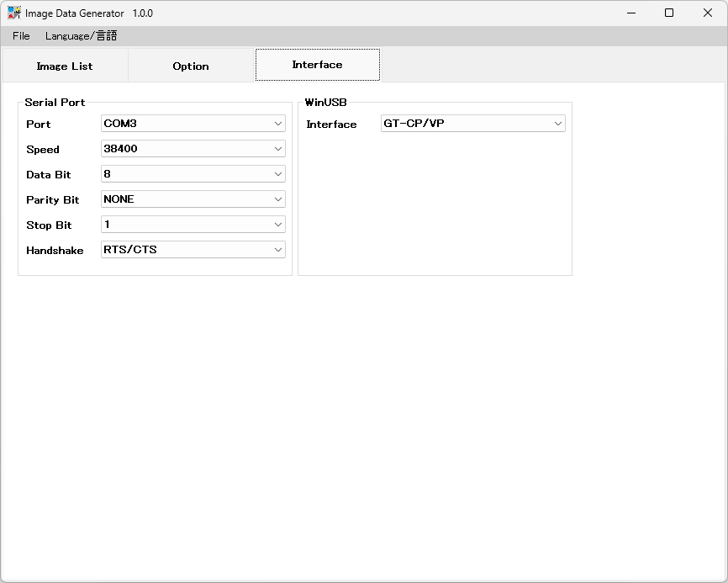The width and height of the screenshot is (728, 583).
Task: Open the Handshake dropdown showing RTS/CTS
Action: (193, 250)
